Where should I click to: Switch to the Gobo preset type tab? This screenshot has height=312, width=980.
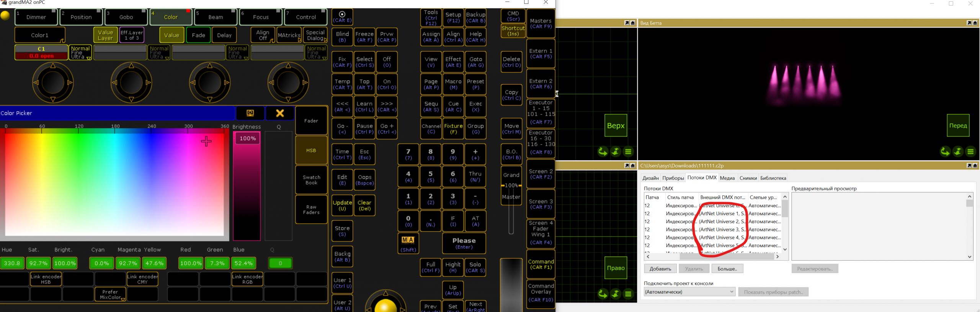click(126, 17)
